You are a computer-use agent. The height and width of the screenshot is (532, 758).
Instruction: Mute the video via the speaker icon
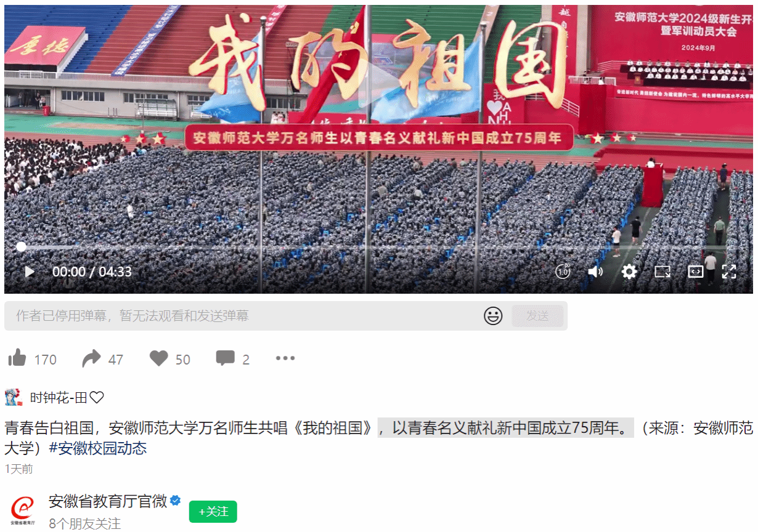pyautogui.click(x=595, y=272)
